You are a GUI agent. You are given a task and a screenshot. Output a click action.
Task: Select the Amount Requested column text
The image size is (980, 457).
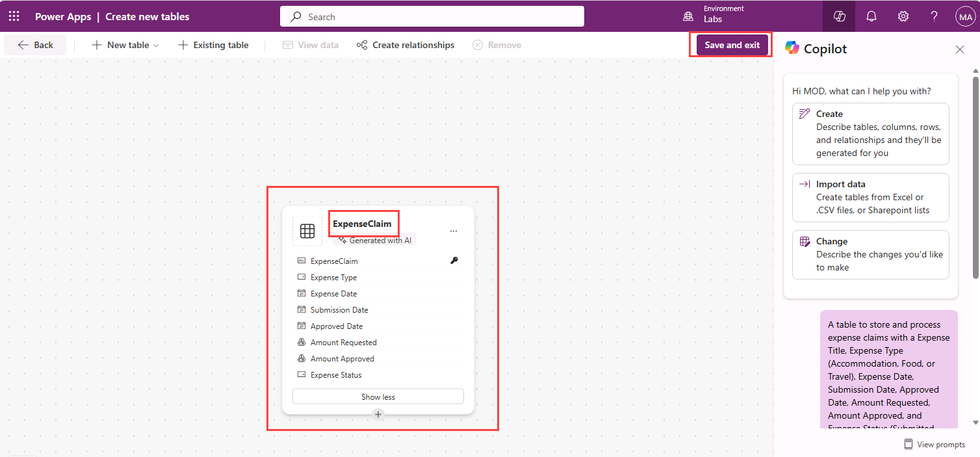344,342
